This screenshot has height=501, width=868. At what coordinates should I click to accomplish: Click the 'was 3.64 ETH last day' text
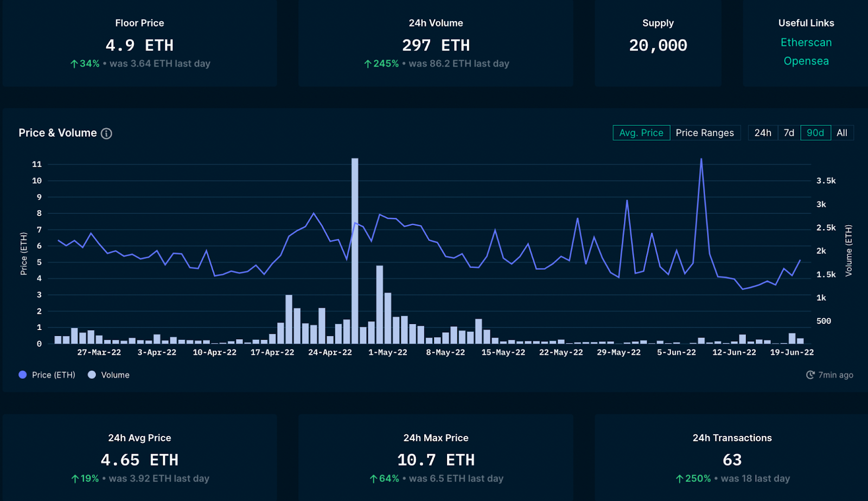[160, 64]
